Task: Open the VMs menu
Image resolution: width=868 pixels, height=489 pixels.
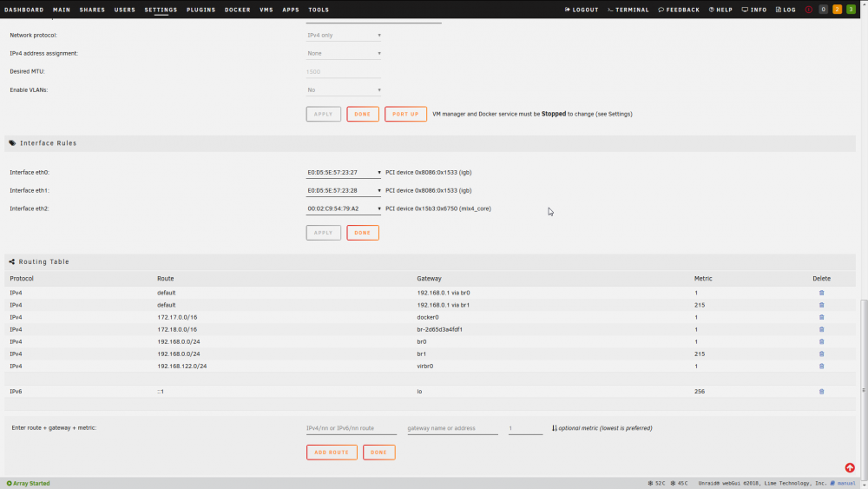Action: (x=266, y=10)
